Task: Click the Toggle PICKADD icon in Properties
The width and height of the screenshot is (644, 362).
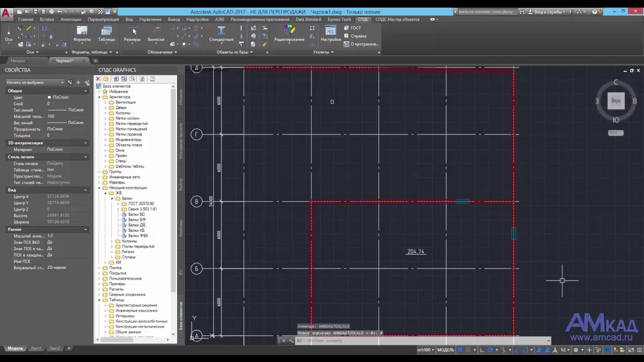Action: 70,82
